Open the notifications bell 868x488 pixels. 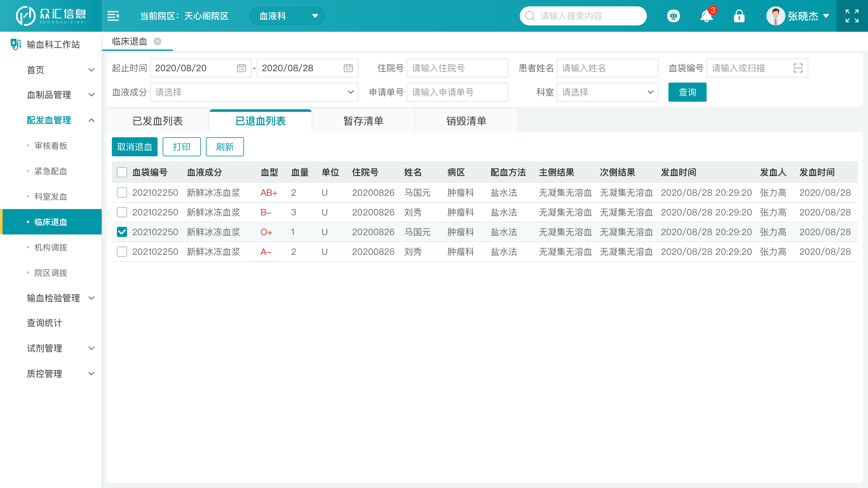(706, 16)
